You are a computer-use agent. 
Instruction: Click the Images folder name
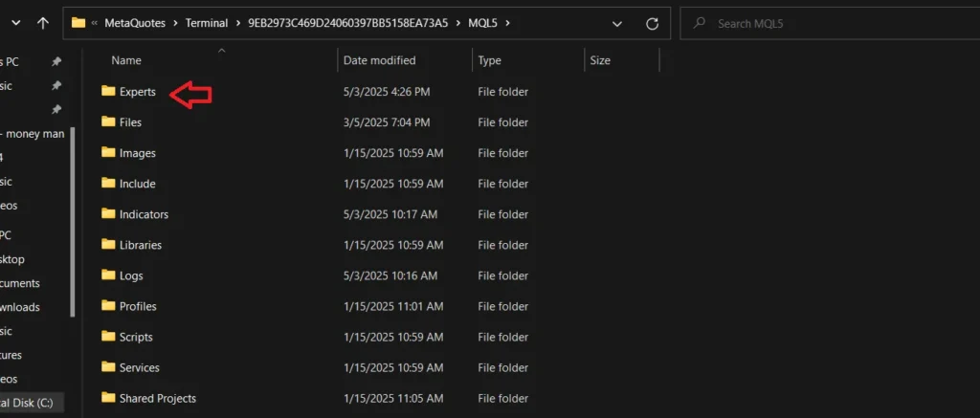coord(138,153)
